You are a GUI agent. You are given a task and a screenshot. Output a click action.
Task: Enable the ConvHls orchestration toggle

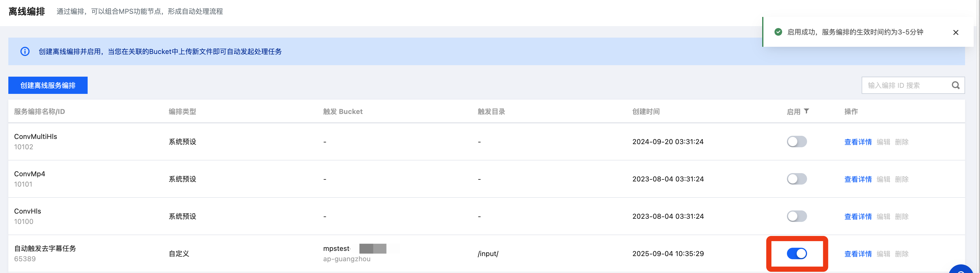(797, 216)
